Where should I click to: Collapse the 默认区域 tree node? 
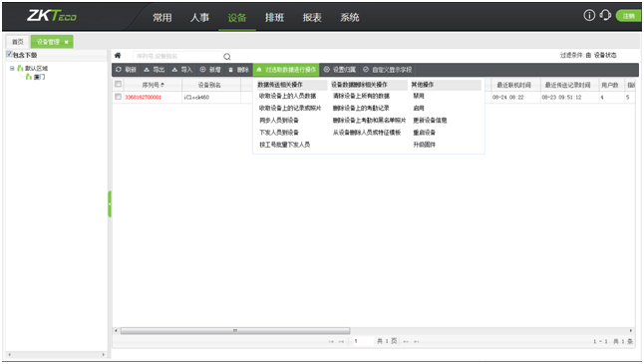[x=12, y=68]
